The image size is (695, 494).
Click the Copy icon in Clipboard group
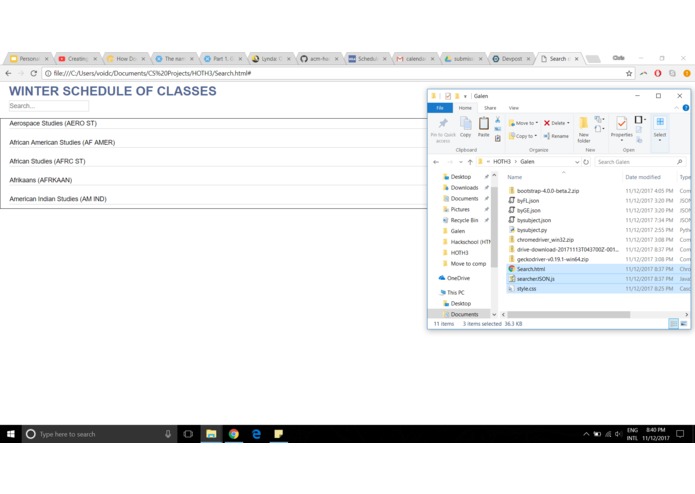tap(465, 127)
